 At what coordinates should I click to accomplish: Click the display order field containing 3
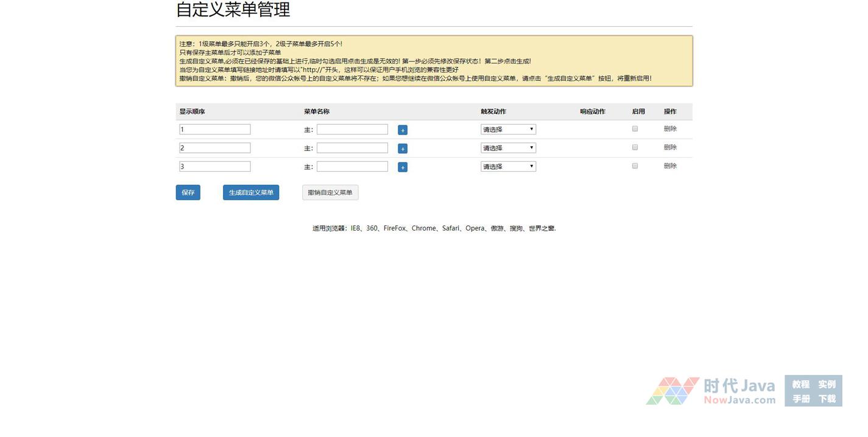pyautogui.click(x=214, y=166)
